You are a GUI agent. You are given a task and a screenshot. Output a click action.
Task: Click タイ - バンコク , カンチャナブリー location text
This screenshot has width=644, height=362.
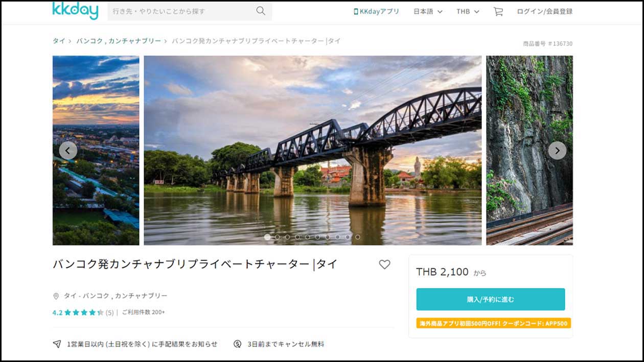pyautogui.click(x=116, y=296)
